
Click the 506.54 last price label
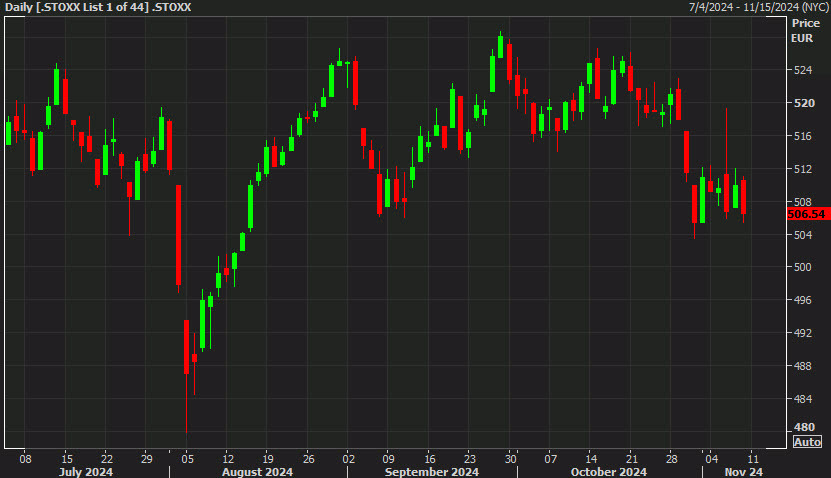pyautogui.click(x=807, y=214)
